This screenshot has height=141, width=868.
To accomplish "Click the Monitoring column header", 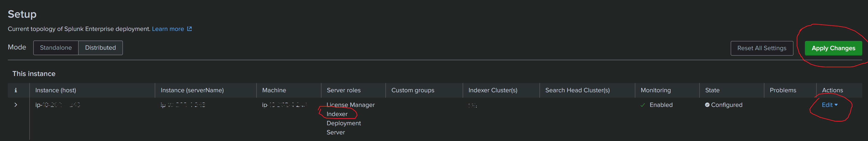I will pos(656,90).
